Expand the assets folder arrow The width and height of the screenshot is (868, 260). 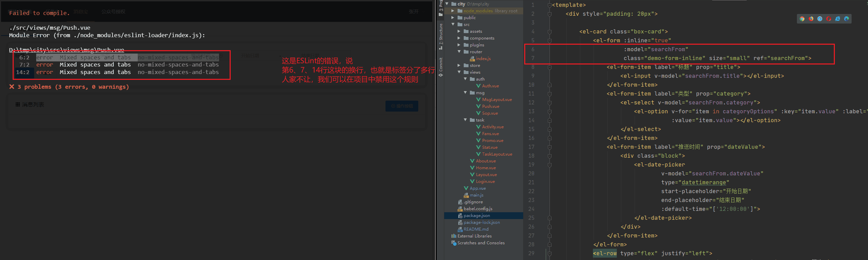pyautogui.click(x=459, y=31)
